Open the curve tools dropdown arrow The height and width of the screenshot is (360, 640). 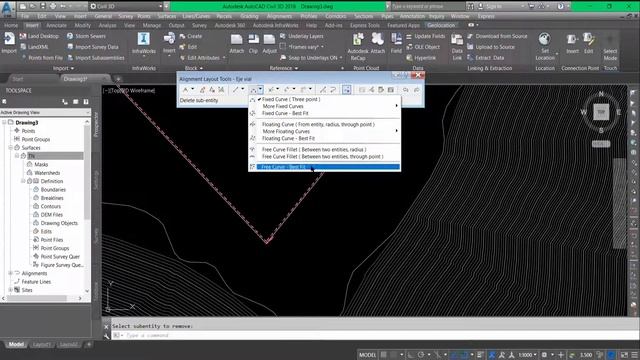(x=260, y=89)
